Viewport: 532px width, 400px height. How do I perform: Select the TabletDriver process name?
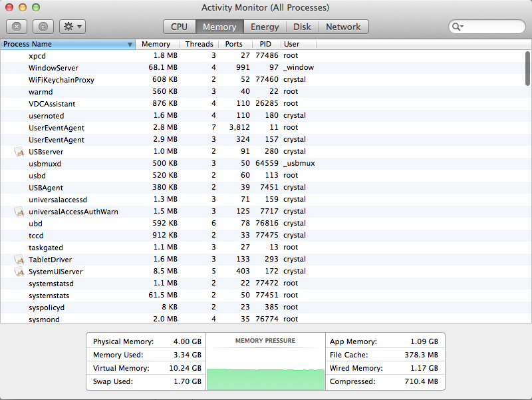[x=51, y=260]
